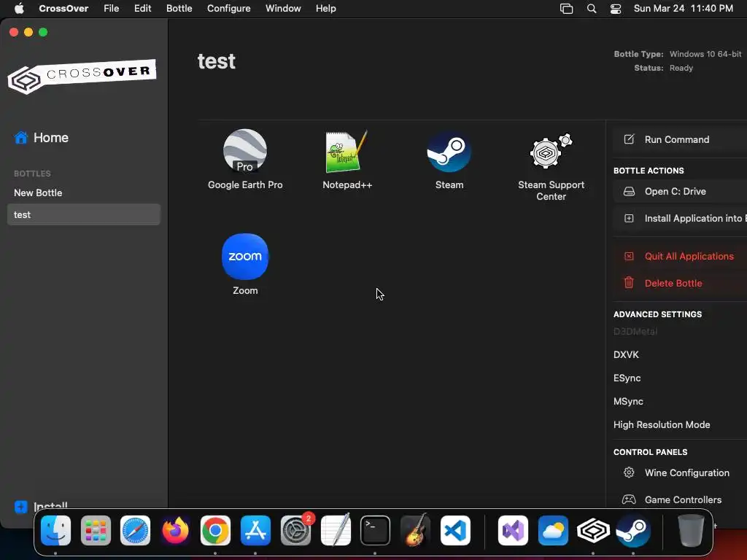Select the New Bottle entry

(38, 192)
